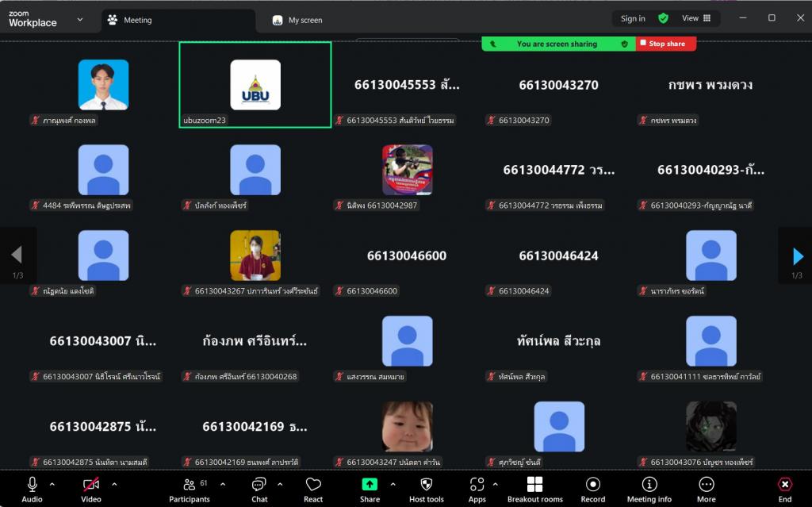Open the Participants panel
The width and height of the screenshot is (812, 507).
pos(189,489)
